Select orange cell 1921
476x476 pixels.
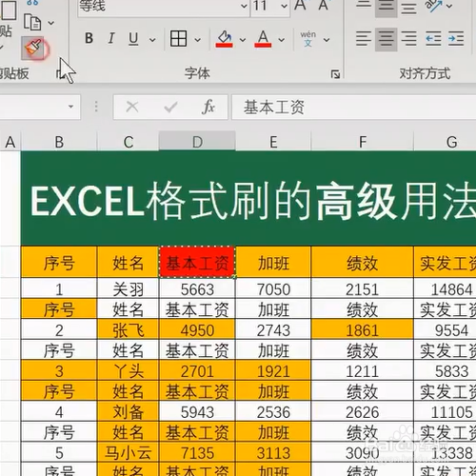(273, 370)
